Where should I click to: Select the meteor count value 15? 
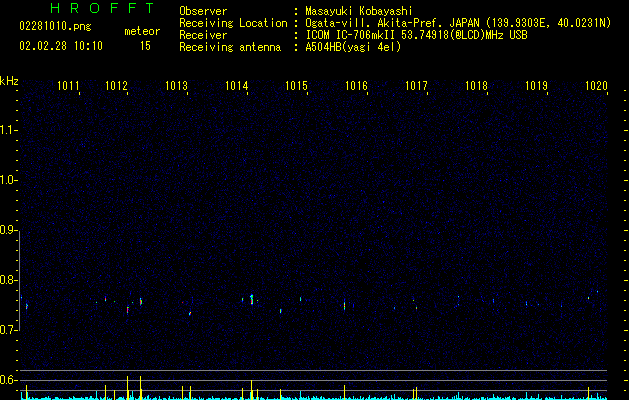point(145,46)
